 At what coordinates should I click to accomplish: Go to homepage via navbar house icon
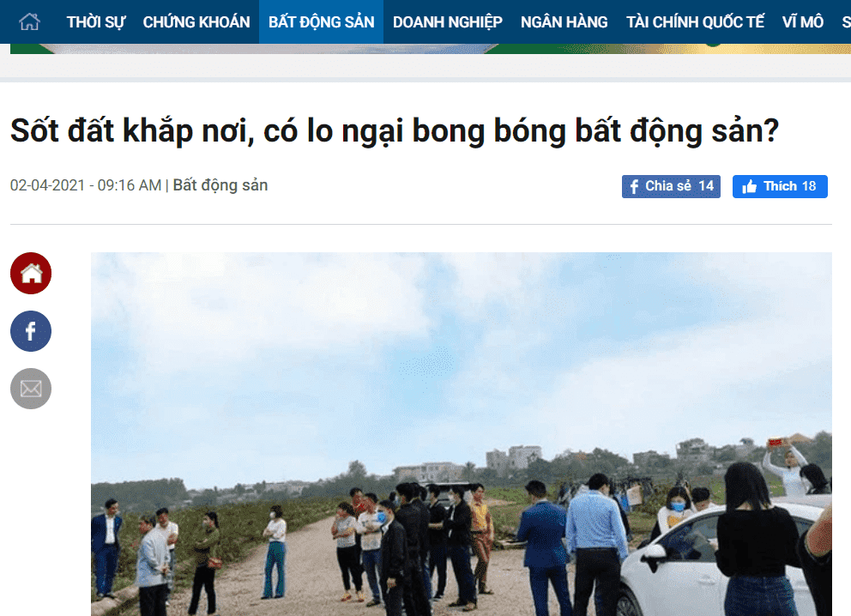[x=29, y=21]
